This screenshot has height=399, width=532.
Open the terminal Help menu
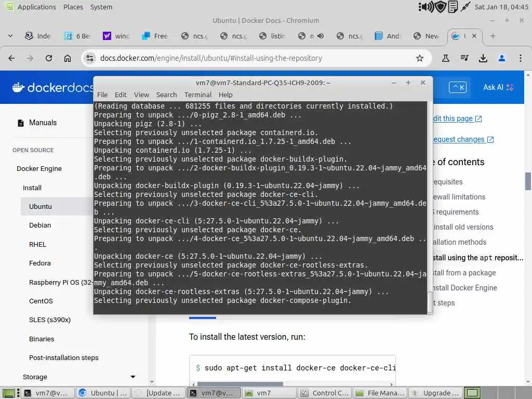pos(225,95)
